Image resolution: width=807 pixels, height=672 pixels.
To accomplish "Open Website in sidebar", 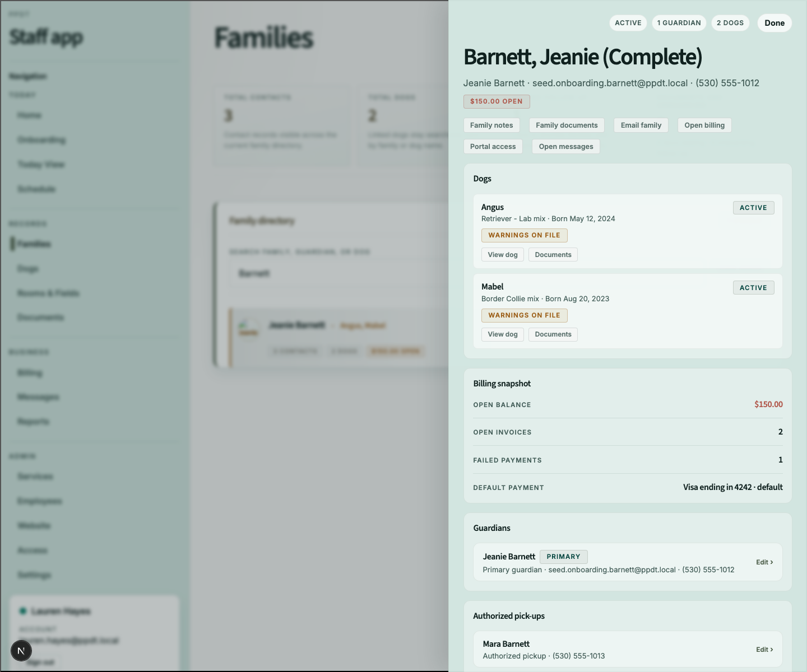I will [34, 526].
